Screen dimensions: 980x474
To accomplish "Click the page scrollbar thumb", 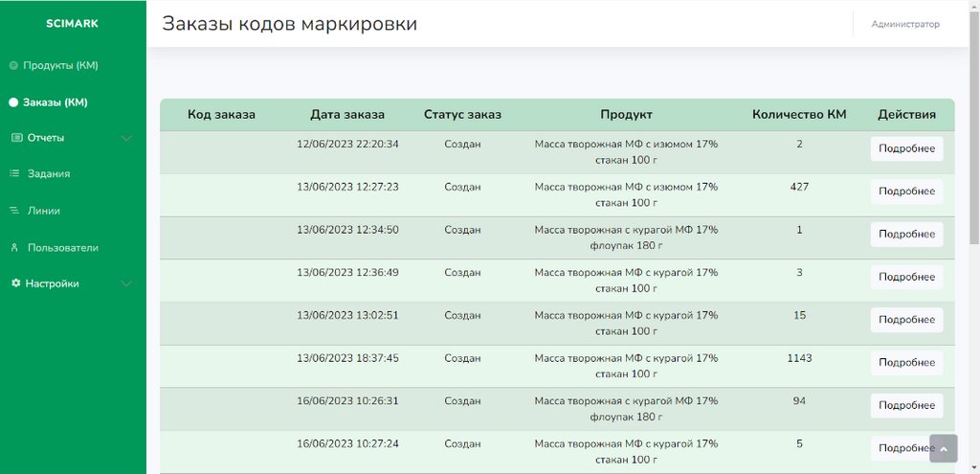I will [974, 125].
